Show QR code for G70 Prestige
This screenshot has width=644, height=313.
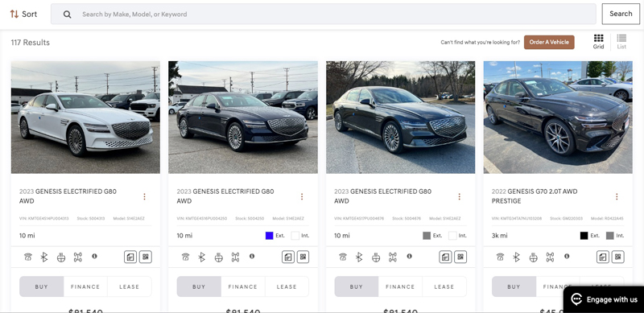click(617, 257)
